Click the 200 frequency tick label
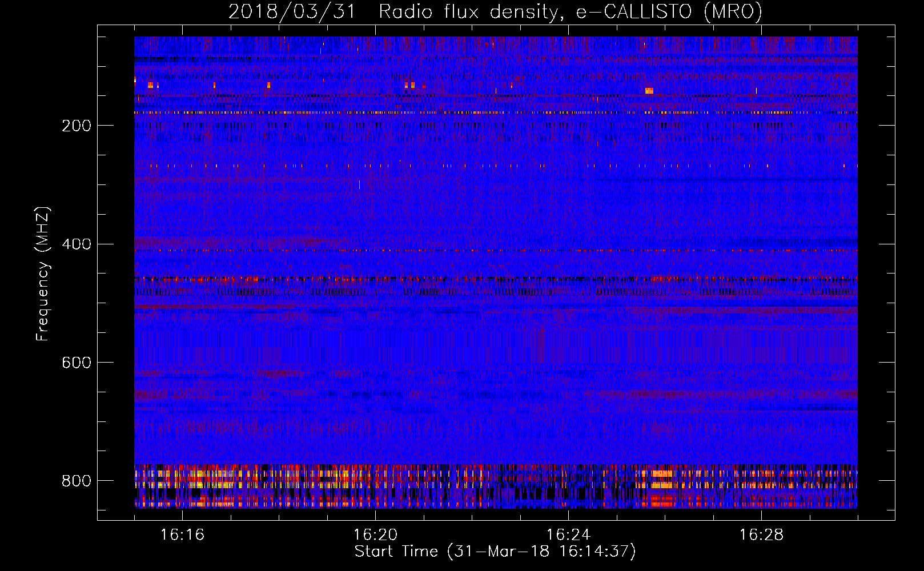Image resolution: width=924 pixels, height=571 pixels. point(77,126)
